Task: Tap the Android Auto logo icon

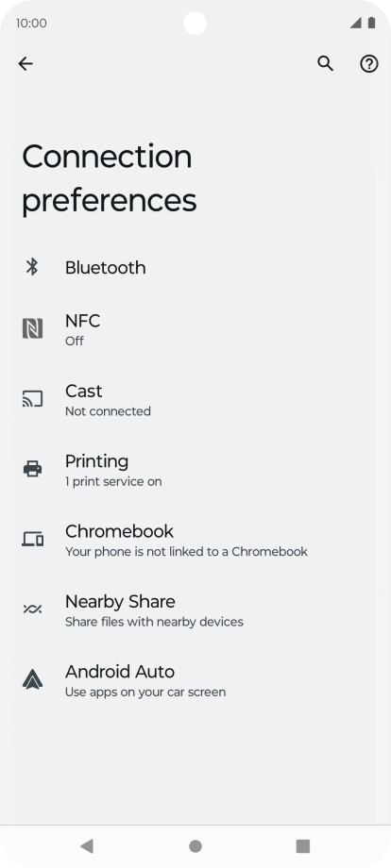Action: (32, 679)
